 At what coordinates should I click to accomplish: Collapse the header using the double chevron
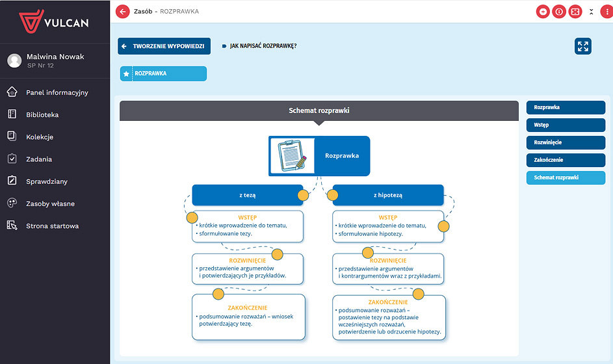pos(591,12)
